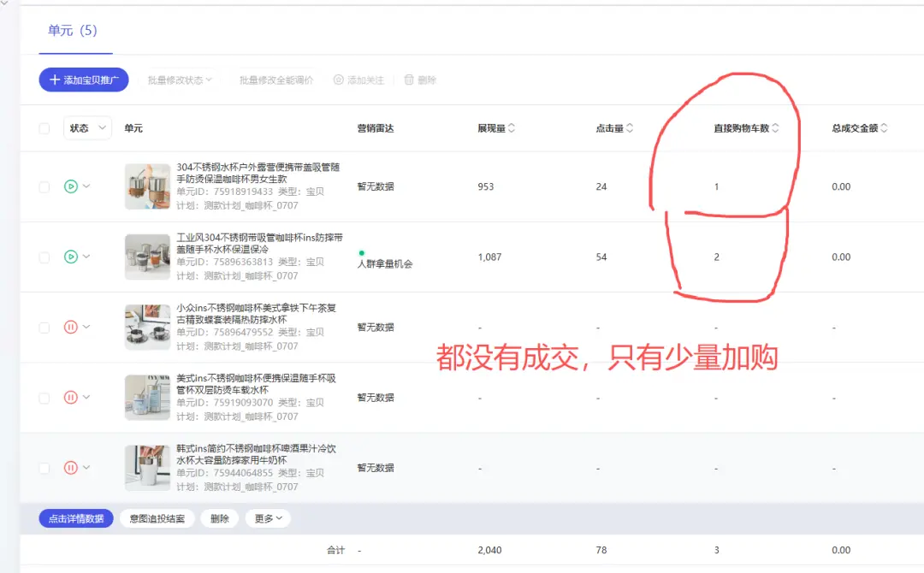Image resolution: width=924 pixels, height=573 pixels.
Task: Click the 添加宝贝推广 button
Action: pos(84,80)
